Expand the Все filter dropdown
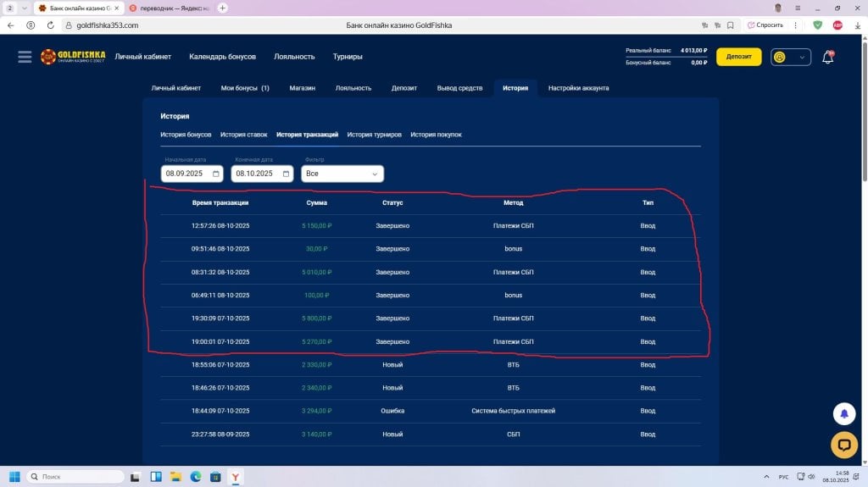The image size is (868, 487). point(342,174)
